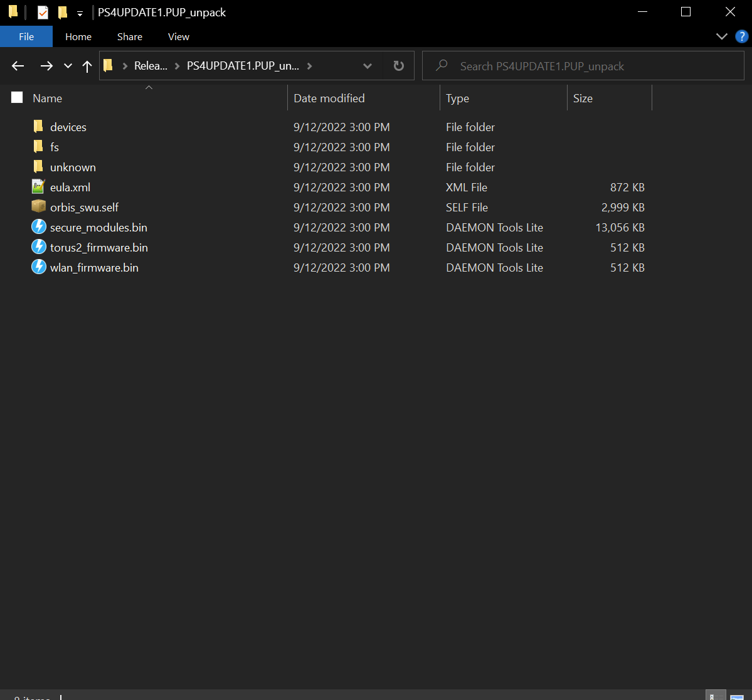
Task: Open the Home ribbon tab
Action: (x=78, y=36)
